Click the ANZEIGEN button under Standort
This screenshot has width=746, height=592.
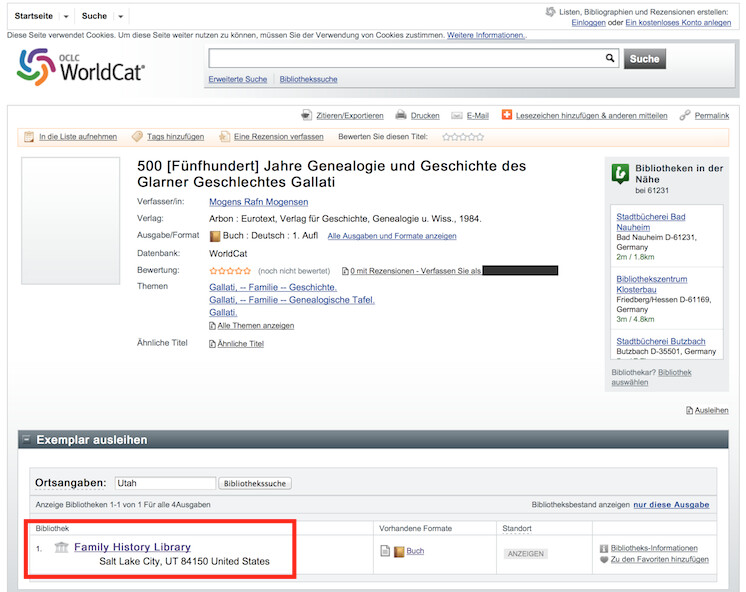526,554
